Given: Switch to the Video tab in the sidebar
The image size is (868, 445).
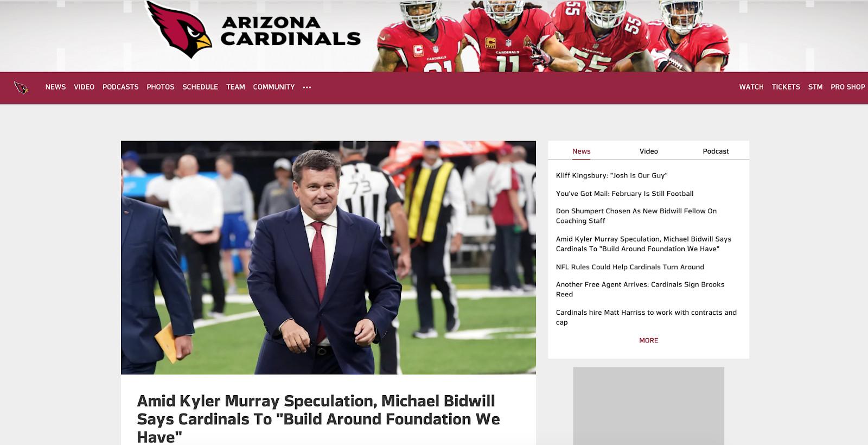Looking at the screenshot, I should point(648,151).
